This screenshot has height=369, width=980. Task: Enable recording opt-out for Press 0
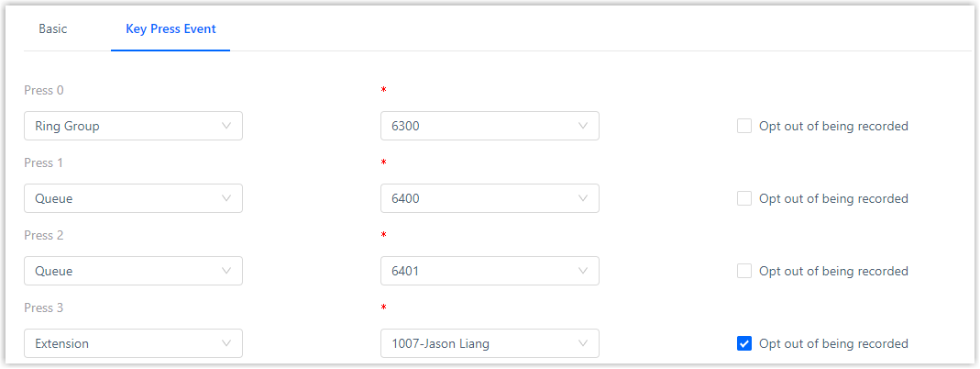coord(744,126)
